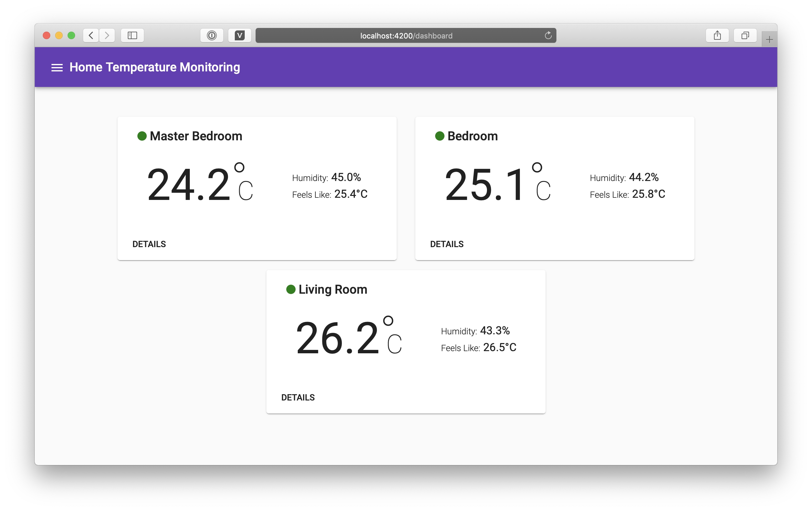
Task: Open a new tab with the plus button
Action: [769, 39]
